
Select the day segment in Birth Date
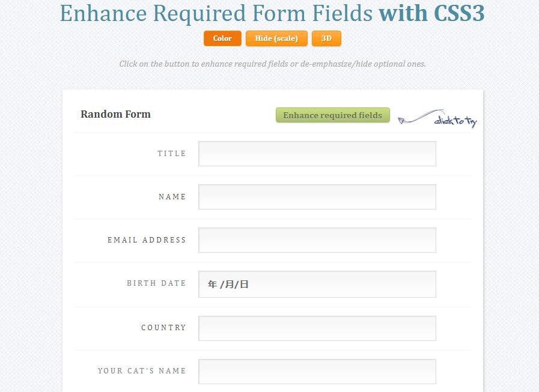[x=244, y=284]
